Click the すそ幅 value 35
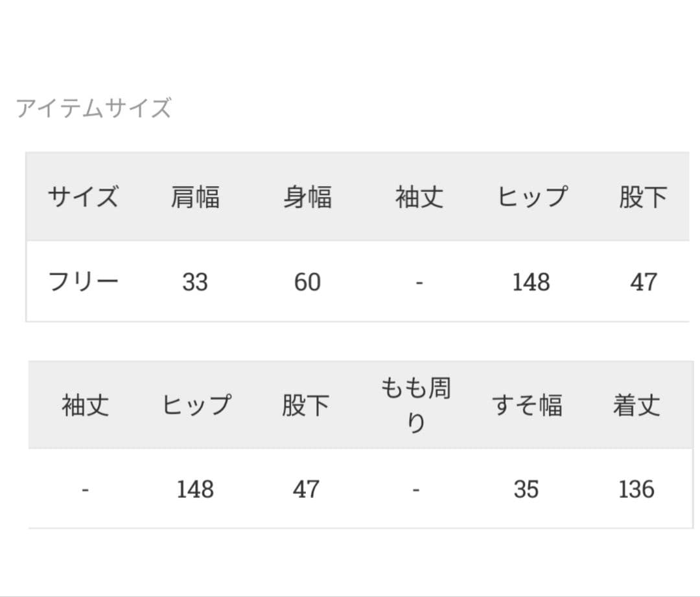Image resolution: width=700 pixels, height=597 pixels. pyautogui.click(x=526, y=489)
